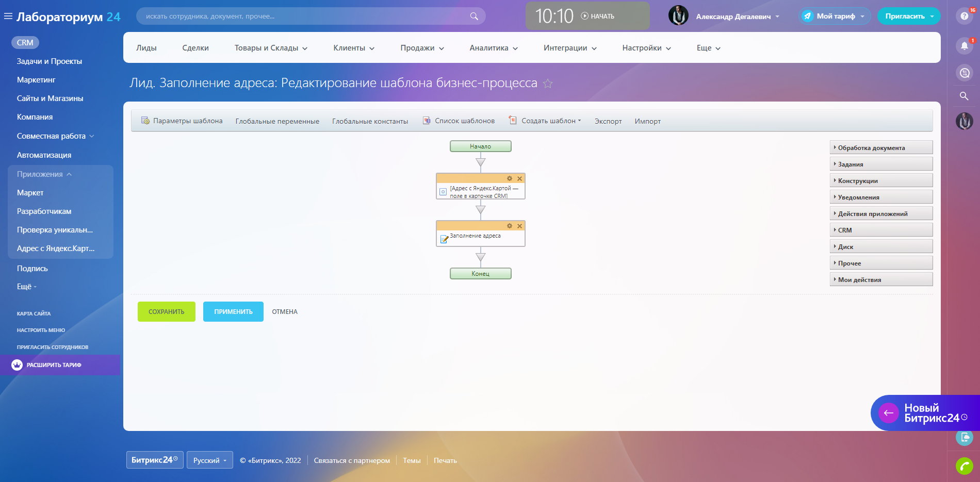Click Экспорт in the template toolbar
The height and width of the screenshot is (482, 980).
(608, 121)
